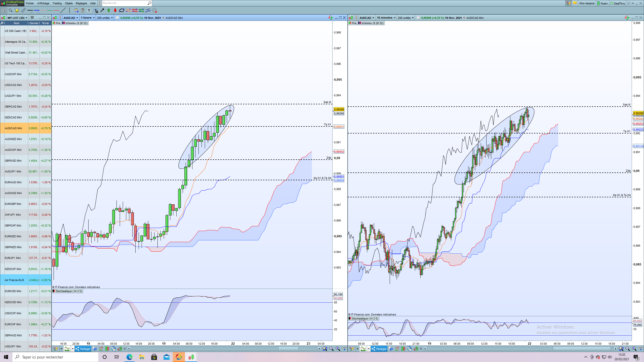Open the Trading menu
The width and height of the screenshot is (644, 362).
tap(57, 3)
